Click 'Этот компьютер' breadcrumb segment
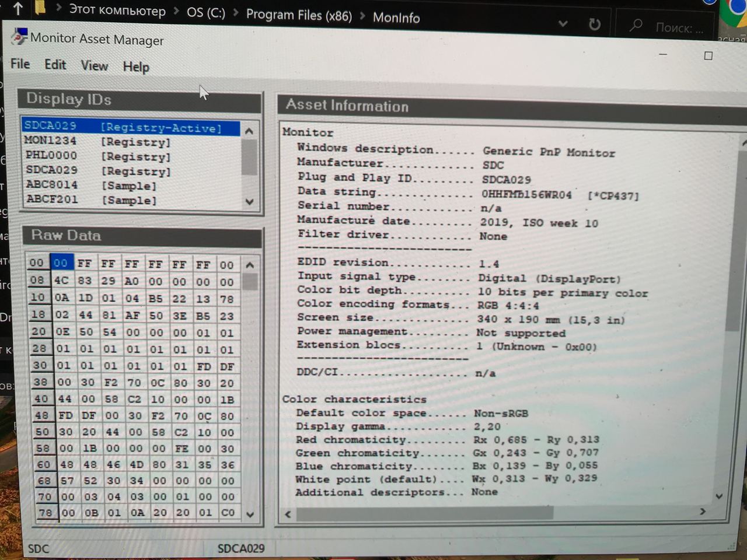Image resolution: width=747 pixels, height=560 pixels. [x=117, y=10]
